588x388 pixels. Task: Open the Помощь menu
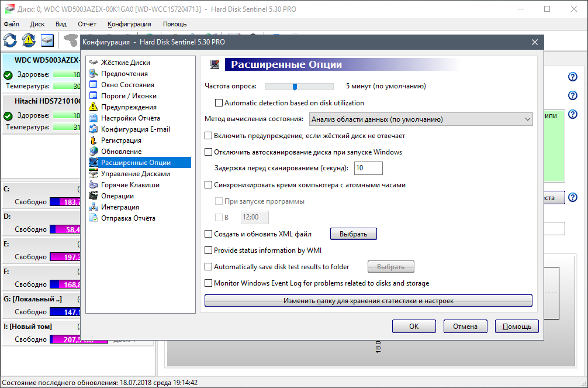(x=175, y=24)
